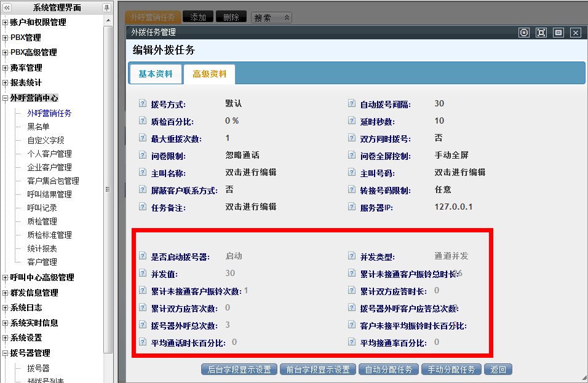Click the 自动分配任务 button
588x383 pixels.
389,369
